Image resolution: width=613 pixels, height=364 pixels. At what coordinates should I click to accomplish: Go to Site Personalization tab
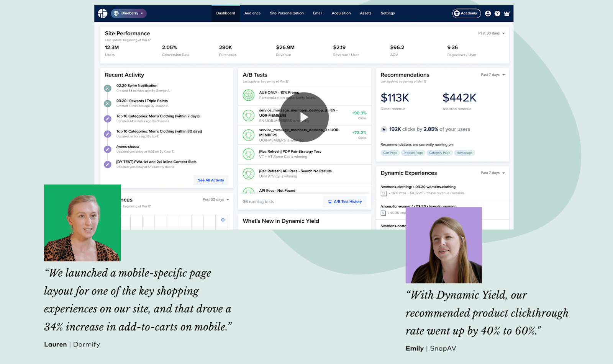[x=287, y=13]
